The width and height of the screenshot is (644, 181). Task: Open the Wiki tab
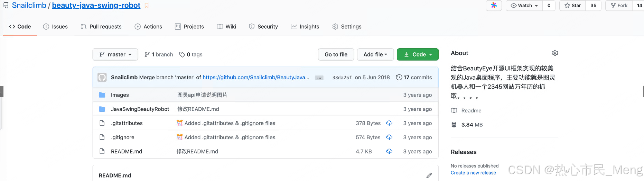click(226, 27)
